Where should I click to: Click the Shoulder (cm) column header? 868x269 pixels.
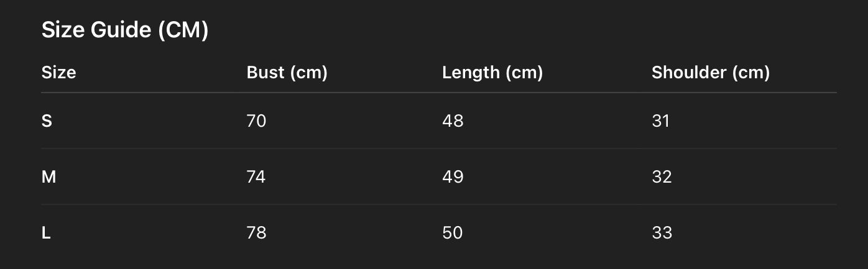(710, 73)
